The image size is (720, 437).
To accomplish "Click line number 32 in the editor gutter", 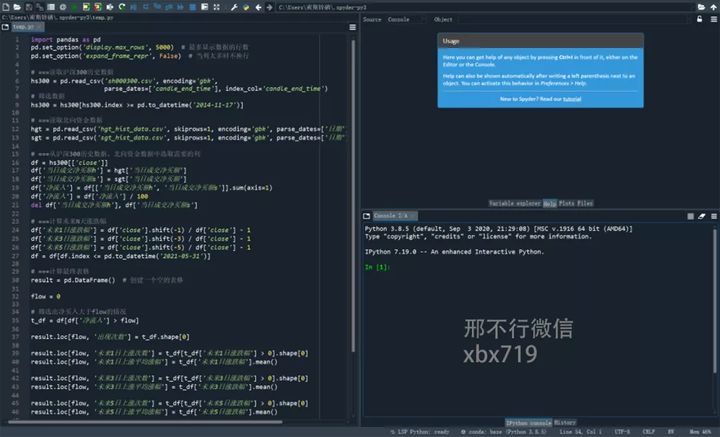I will coord(16,296).
